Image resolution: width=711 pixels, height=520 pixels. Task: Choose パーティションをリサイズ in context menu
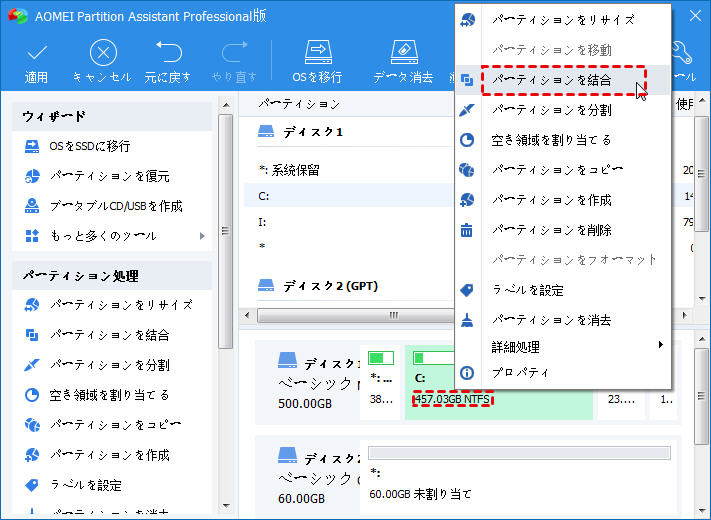pyautogui.click(x=563, y=20)
